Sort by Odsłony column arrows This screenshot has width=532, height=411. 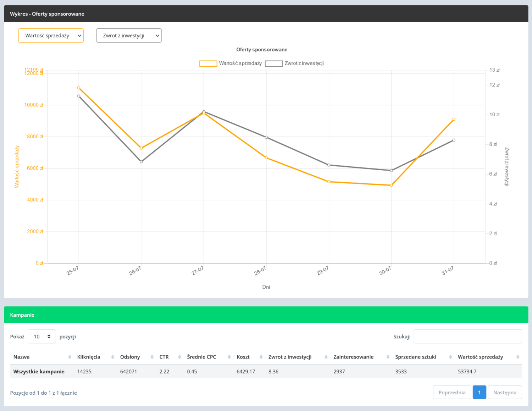point(152,357)
